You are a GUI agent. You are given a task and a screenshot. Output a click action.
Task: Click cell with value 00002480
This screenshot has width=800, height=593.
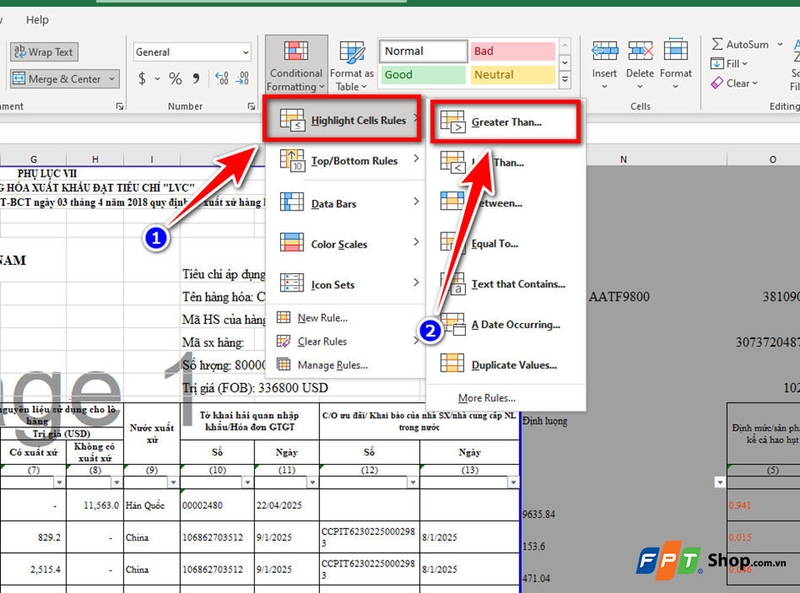[217, 505]
